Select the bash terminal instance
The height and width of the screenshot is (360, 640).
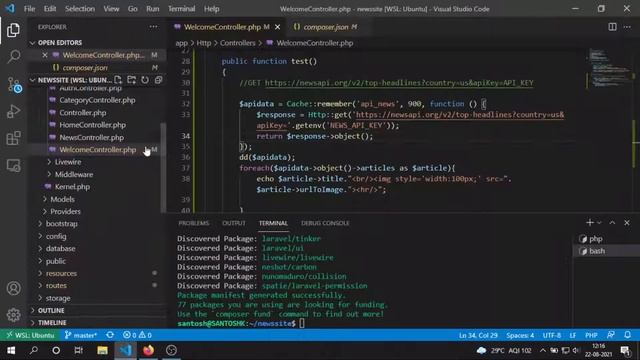(607, 251)
